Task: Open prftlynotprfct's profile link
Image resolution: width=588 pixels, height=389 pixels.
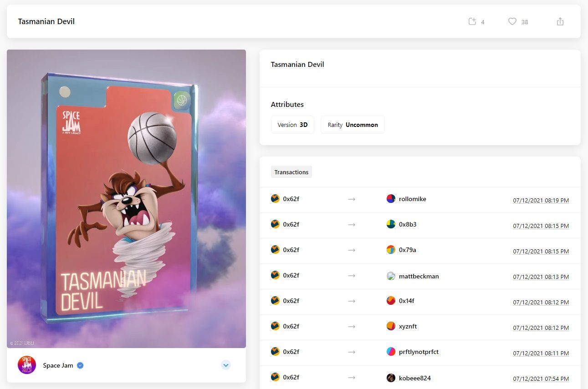Action: pos(419,352)
